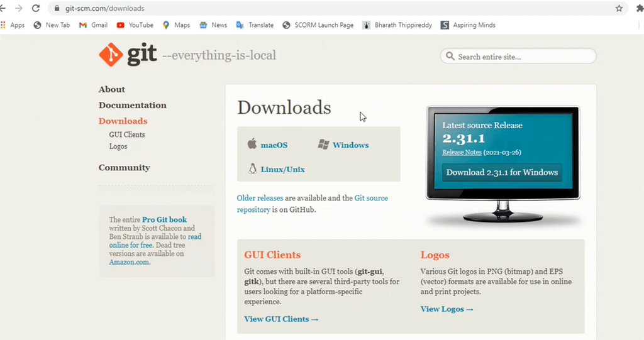Viewport: 644px width, 340px height.
Task: Click Download 2.31.1 for Windows button
Action: click(x=502, y=172)
